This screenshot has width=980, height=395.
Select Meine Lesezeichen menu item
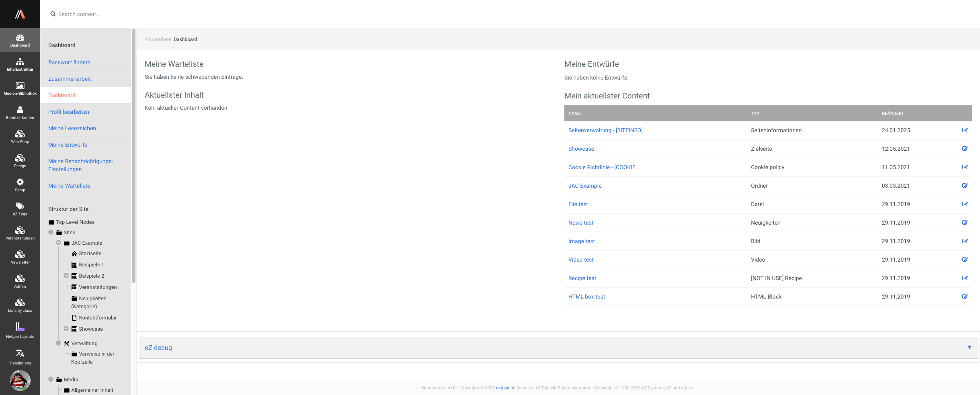pyautogui.click(x=72, y=128)
